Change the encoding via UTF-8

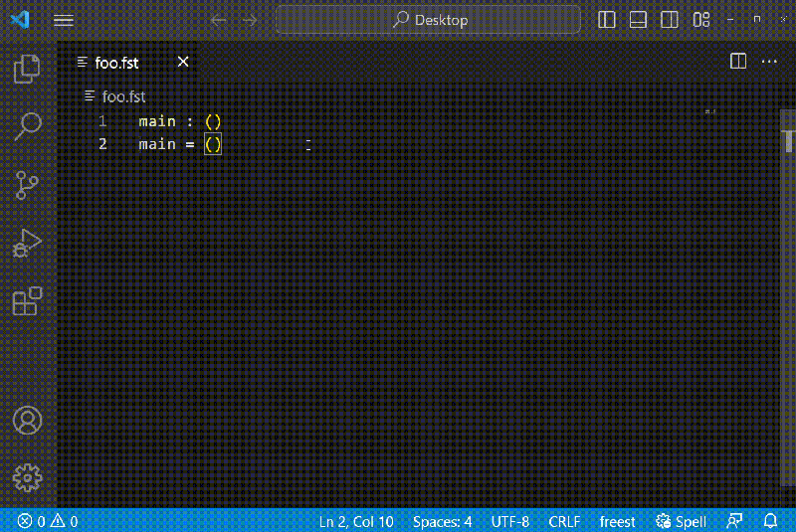click(510, 521)
